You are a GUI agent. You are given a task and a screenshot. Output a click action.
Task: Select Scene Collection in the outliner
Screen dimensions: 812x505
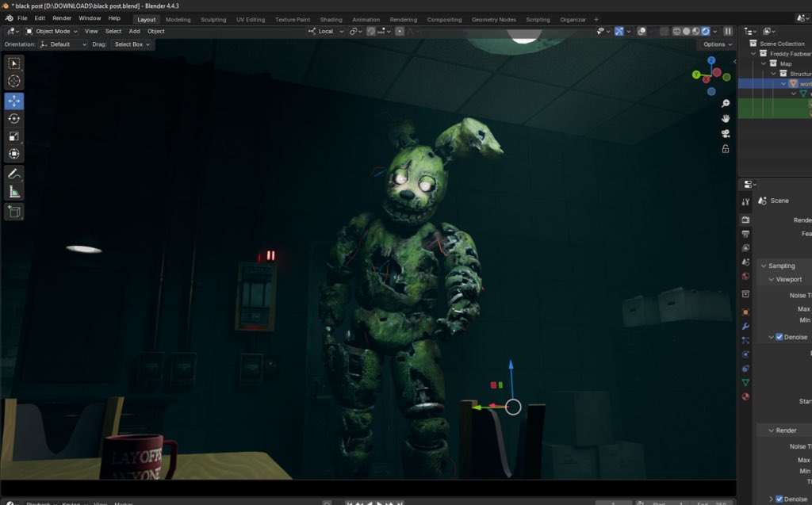pos(781,44)
